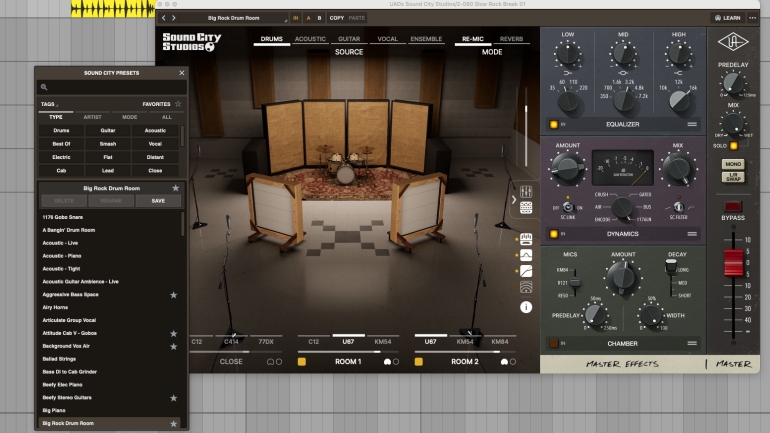Select the B comparison state
The image size is (770, 433).
pos(319,18)
